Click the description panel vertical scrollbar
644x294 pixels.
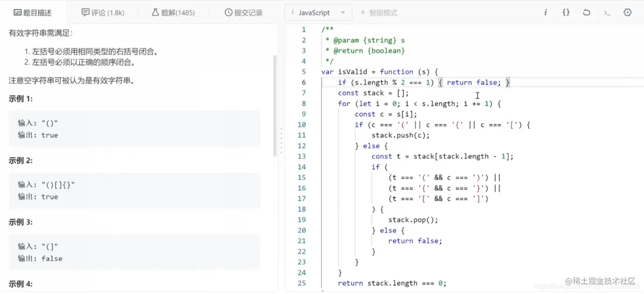(x=275, y=105)
